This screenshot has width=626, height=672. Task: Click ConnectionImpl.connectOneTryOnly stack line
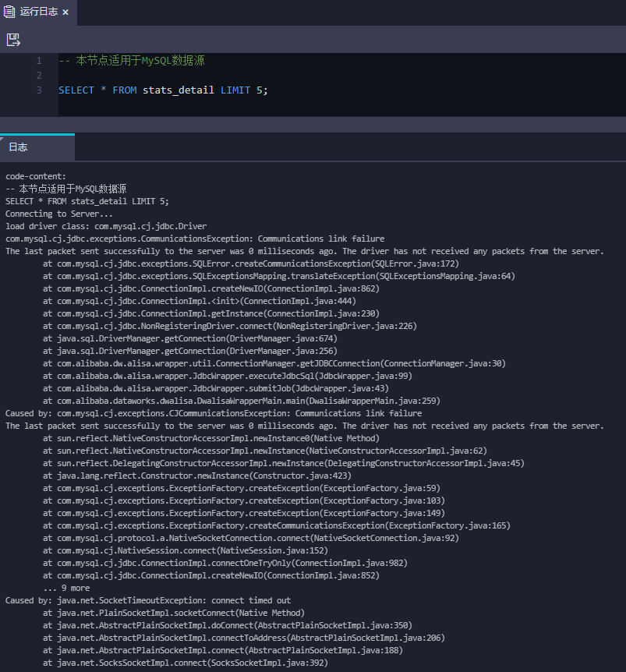coord(225,562)
